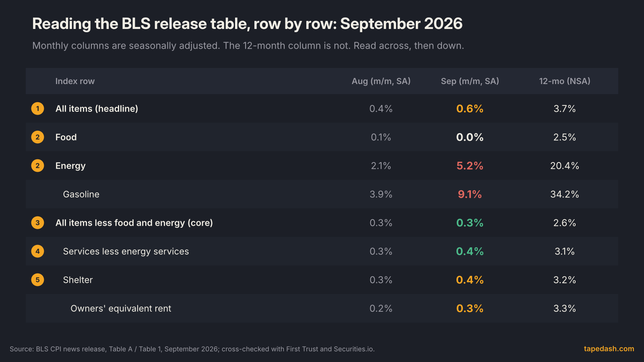Image resolution: width=644 pixels, height=362 pixels.
Task: Select the "Aug (m/m, SA)" column header
Action: click(381, 81)
